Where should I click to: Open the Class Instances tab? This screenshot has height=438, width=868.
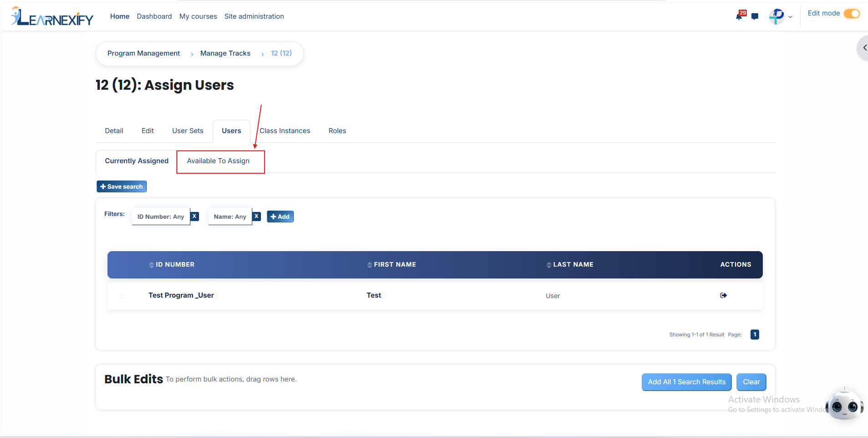coord(285,131)
